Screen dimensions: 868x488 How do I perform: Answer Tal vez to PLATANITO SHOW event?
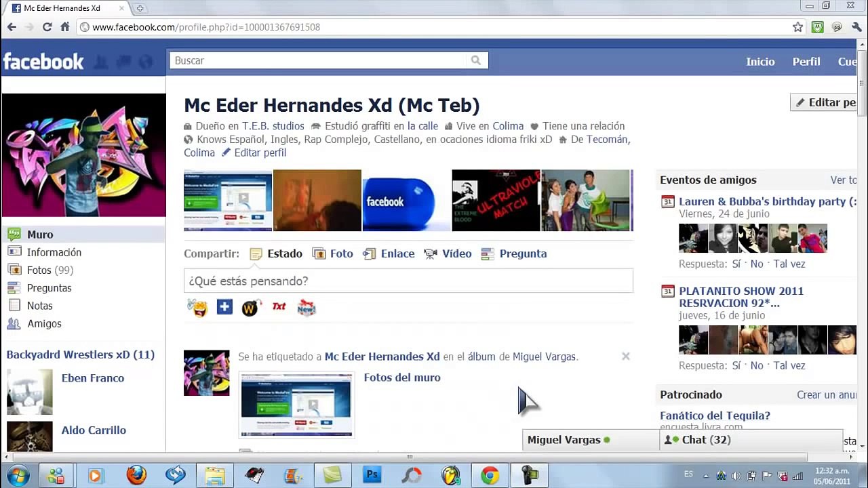789,365
